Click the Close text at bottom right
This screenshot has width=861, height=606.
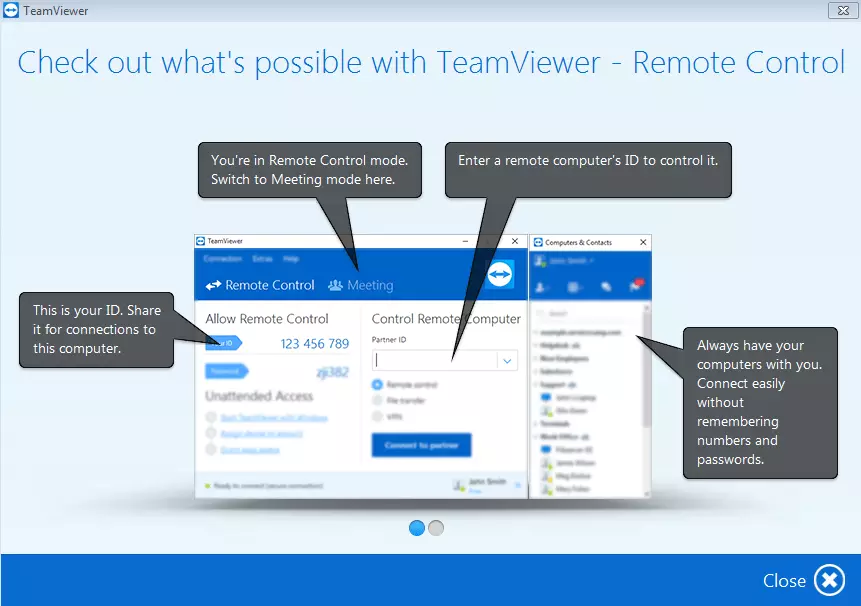pyautogui.click(x=784, y=581)
